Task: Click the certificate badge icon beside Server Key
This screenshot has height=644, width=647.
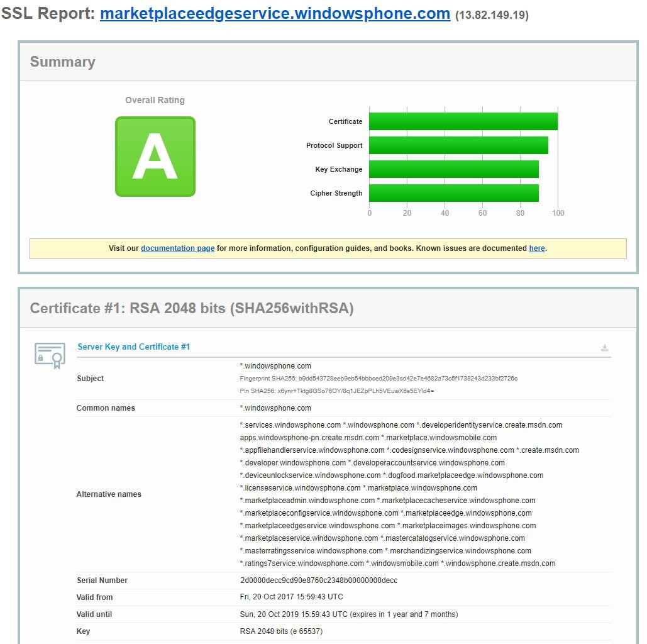Action: [x=50, y=355]
